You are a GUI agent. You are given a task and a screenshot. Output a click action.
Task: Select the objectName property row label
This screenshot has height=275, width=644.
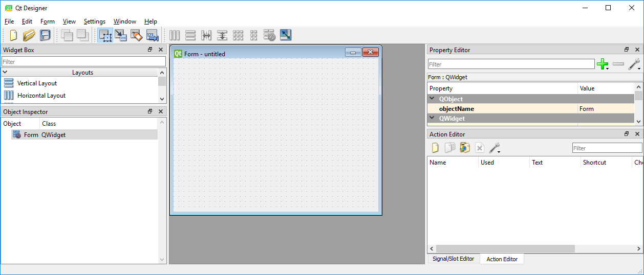[456, 108]
